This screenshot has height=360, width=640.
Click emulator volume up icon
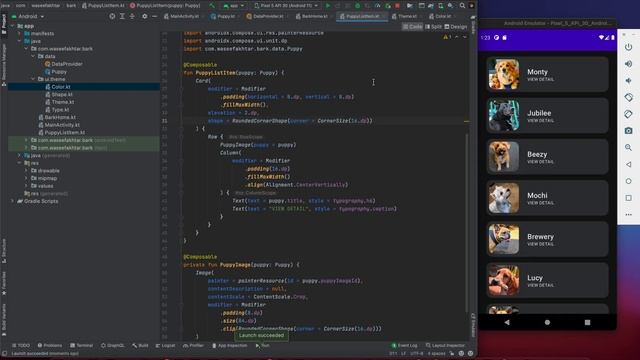(x=629, y=64)
